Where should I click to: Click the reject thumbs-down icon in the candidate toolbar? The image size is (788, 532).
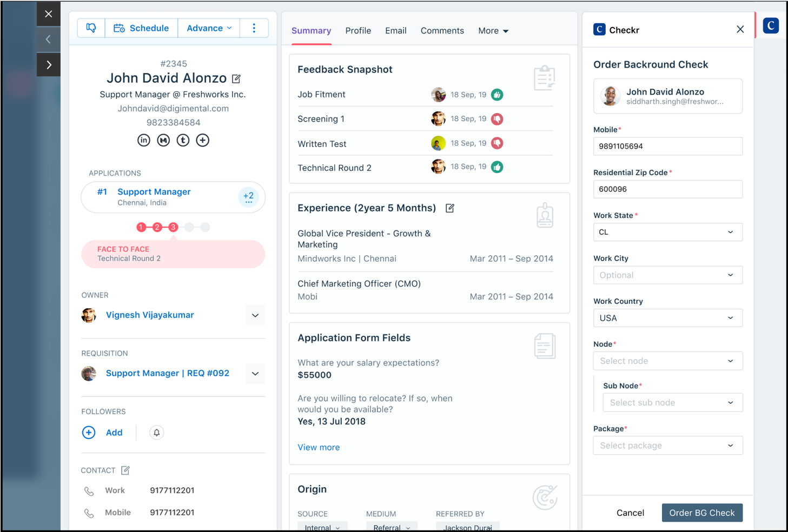point(91,28)
